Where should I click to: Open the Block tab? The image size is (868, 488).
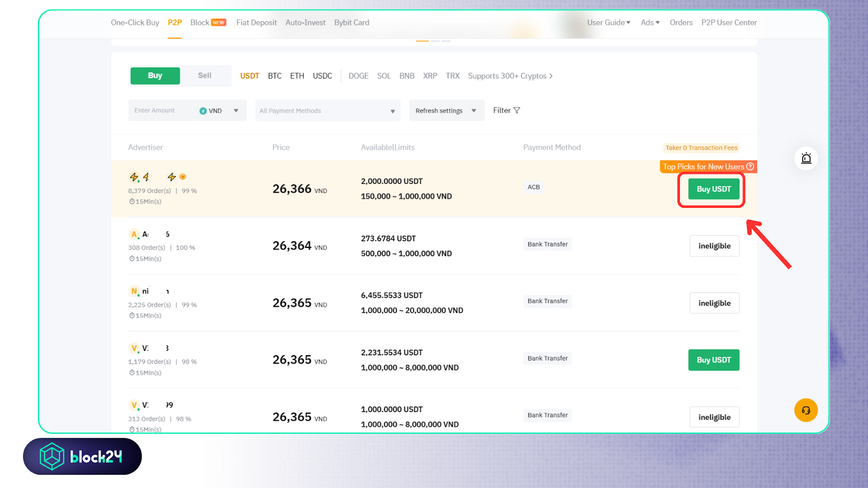[200, 23]
